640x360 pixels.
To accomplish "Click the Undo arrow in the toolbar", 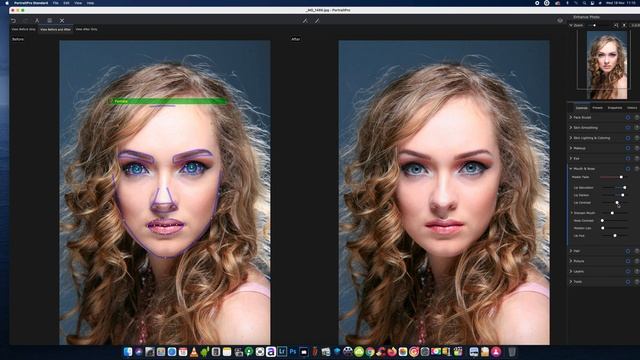I will [x=13, y=20].
